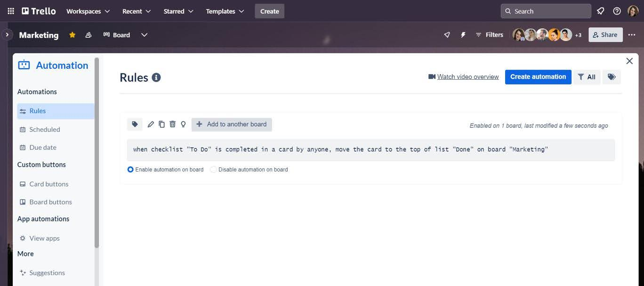Delete the rule with trash icon
Screen dimensions: 644x286
click(172, 124)
